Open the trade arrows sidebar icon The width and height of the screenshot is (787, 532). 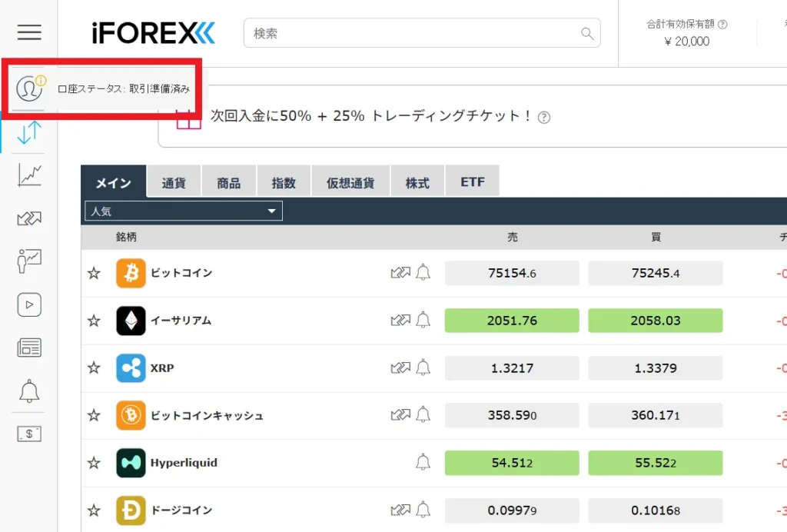[x=29, y=132]
